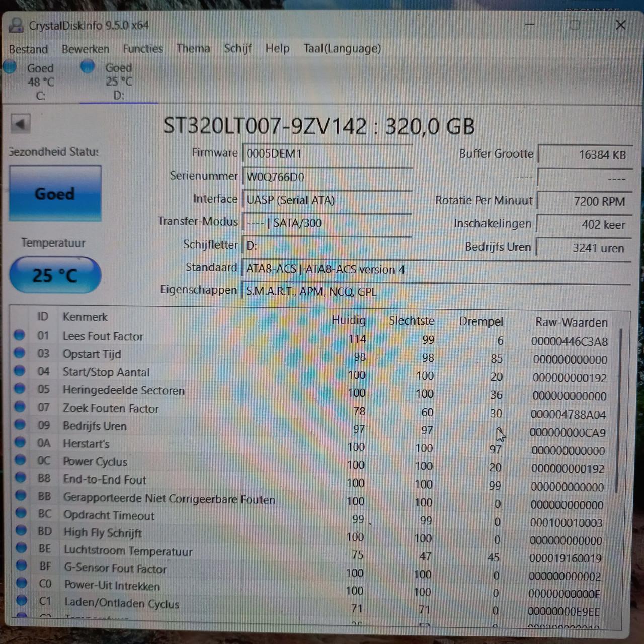Viewport: 644px width, 644px height.
Task: Click the Interface field UASP (Serial ATA)
Action: pos(327,200)
